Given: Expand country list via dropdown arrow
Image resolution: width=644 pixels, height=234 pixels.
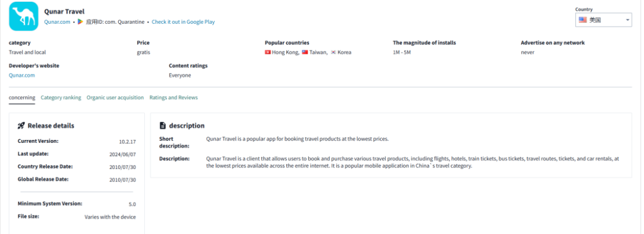Looking at the screenshot, I should (x=627, y=20).
